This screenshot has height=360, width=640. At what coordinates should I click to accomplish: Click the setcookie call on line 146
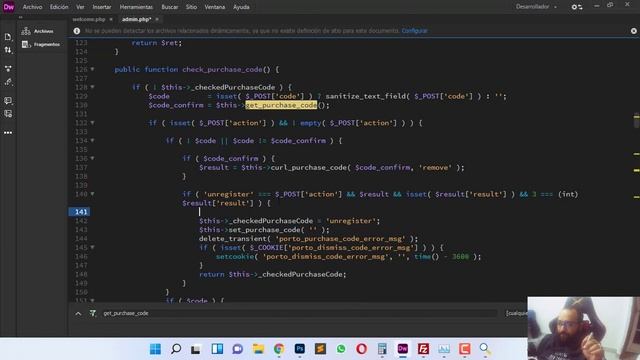click(x=235, y=256)
